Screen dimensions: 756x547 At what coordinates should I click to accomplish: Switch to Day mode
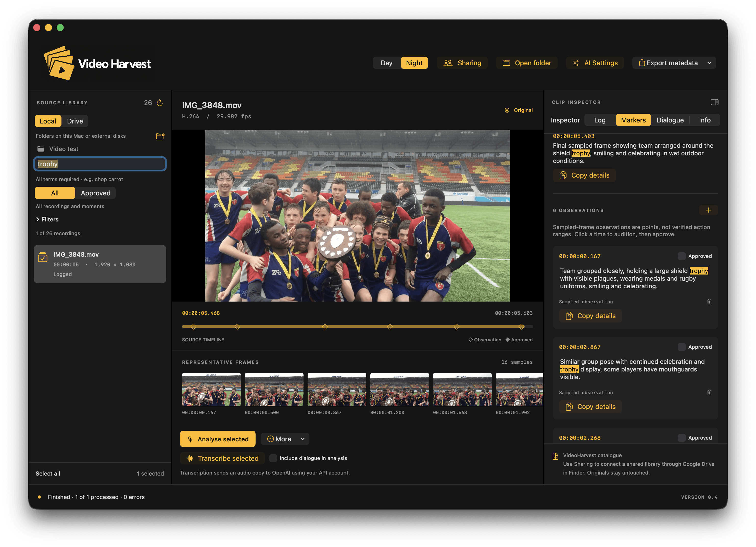(386, 63)
